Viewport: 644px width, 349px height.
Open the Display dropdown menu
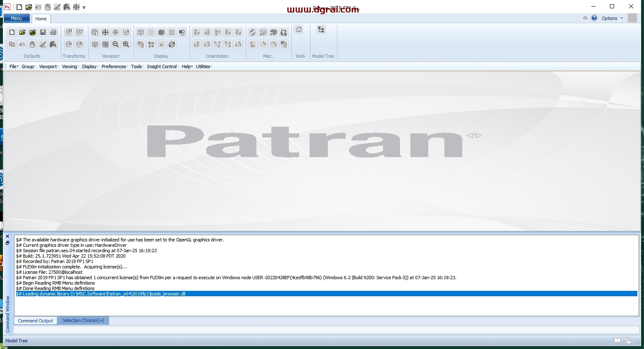(90, 66)
